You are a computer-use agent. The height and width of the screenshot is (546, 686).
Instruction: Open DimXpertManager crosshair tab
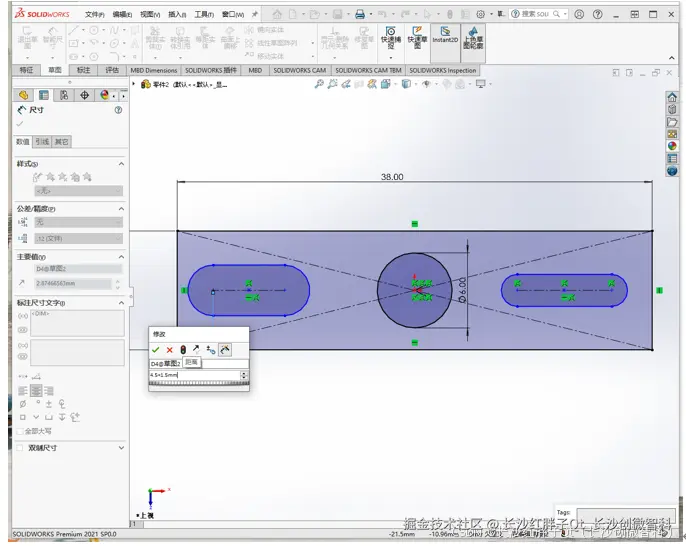[84, 95]
